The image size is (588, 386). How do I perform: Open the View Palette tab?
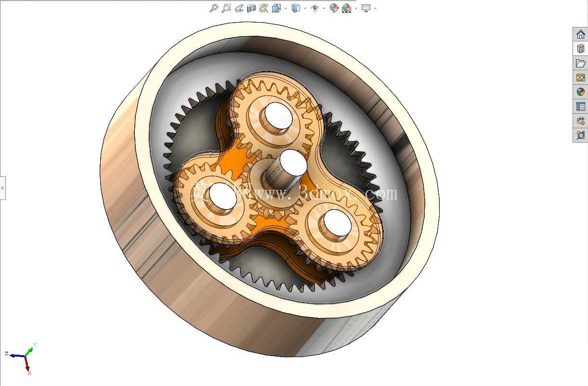click(580, 78)
